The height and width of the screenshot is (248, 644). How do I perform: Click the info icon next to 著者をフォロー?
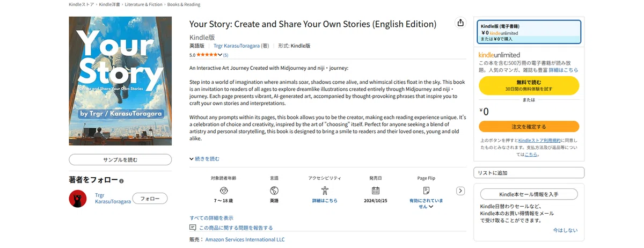pyautogui.click(x=122, y=181)
